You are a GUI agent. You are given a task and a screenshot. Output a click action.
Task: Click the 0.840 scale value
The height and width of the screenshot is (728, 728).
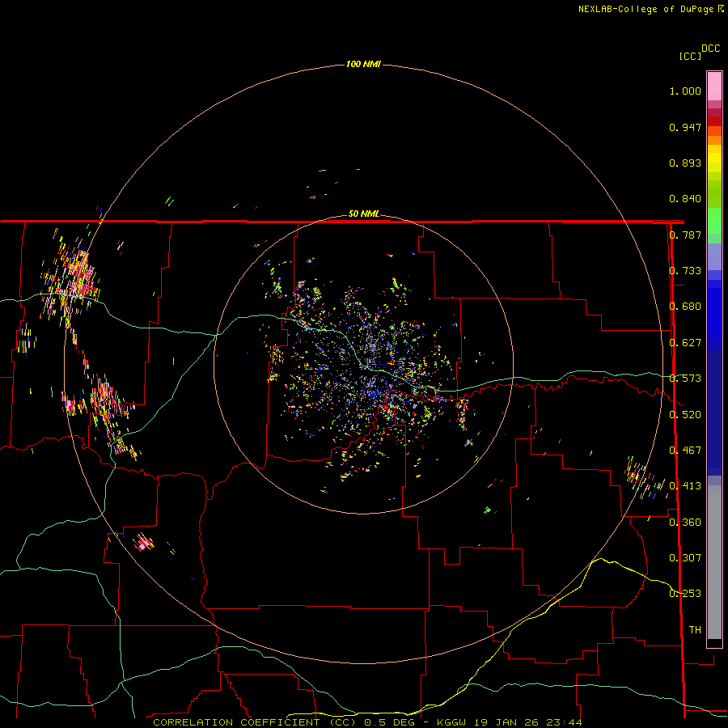tap(685, 199)
